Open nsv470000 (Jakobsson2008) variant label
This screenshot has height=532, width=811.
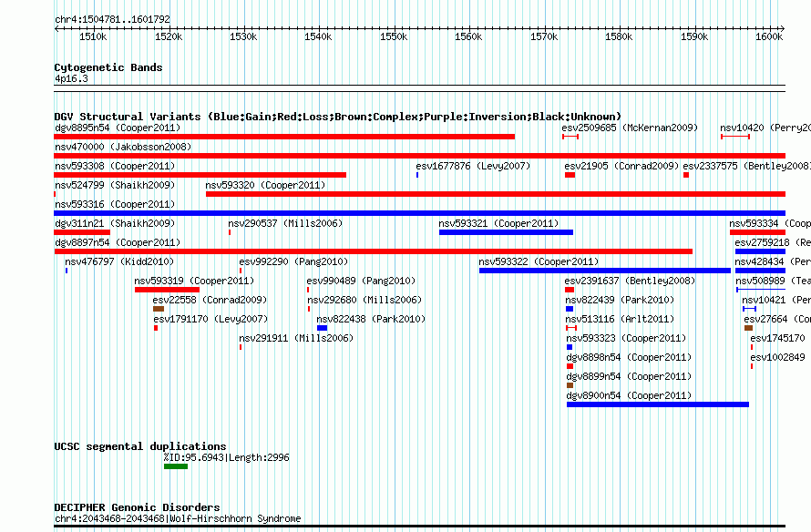(x=123, y=147)
